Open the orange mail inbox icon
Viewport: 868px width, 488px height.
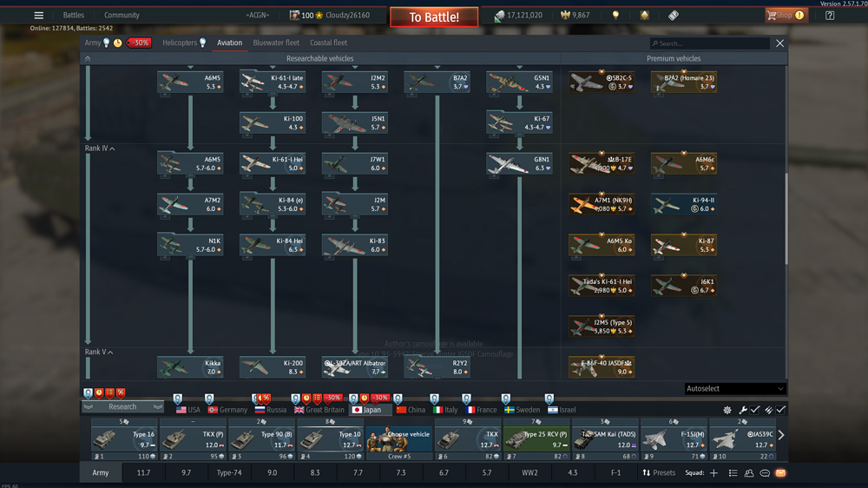(x=780, y=473)
